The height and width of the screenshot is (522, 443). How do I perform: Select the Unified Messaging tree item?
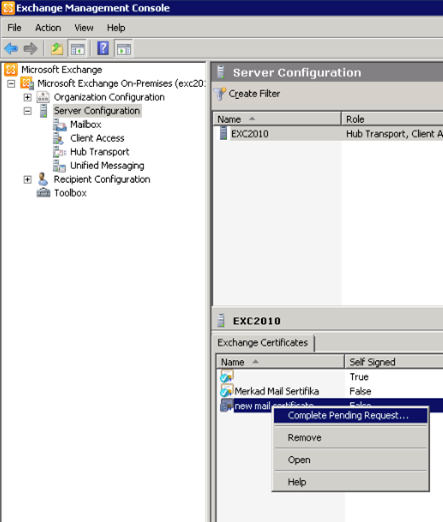107,166
